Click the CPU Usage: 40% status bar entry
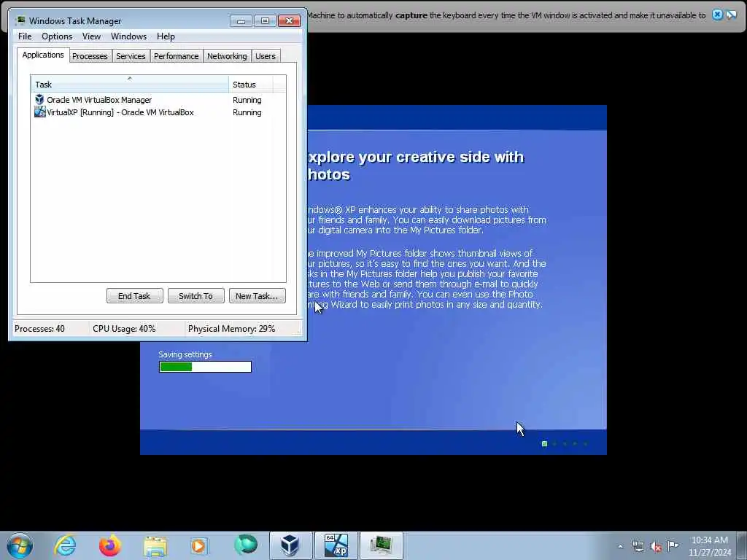This screenshot has height=560, width=747. click(124, 329)
